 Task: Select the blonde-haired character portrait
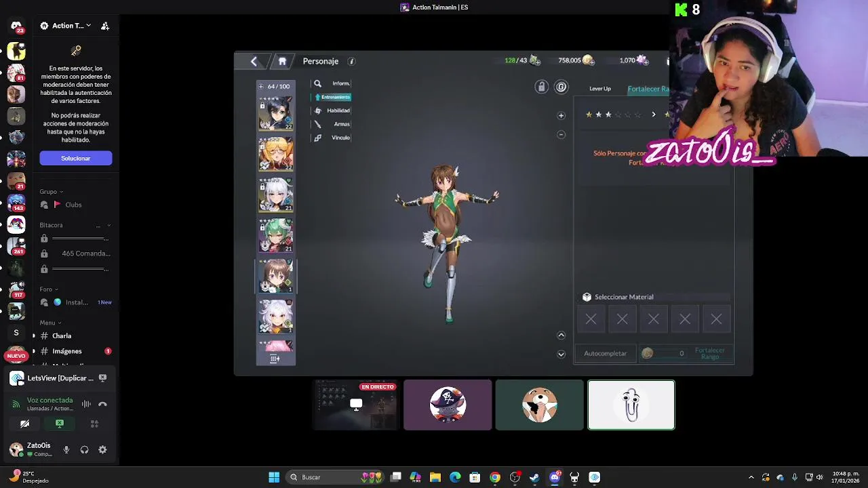pyautogui.click(x=275, y=154)
